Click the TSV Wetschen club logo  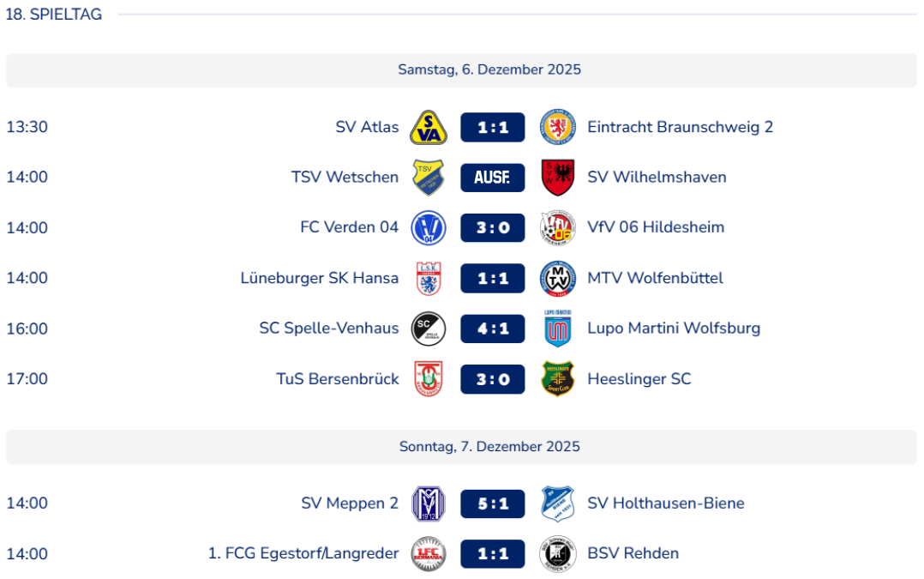tap(429, 178)
